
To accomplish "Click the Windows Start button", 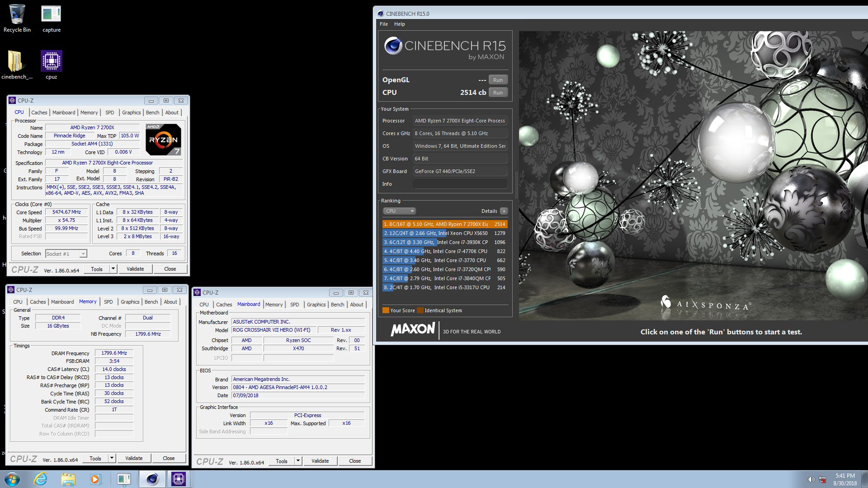I will (x=12, y=479).
